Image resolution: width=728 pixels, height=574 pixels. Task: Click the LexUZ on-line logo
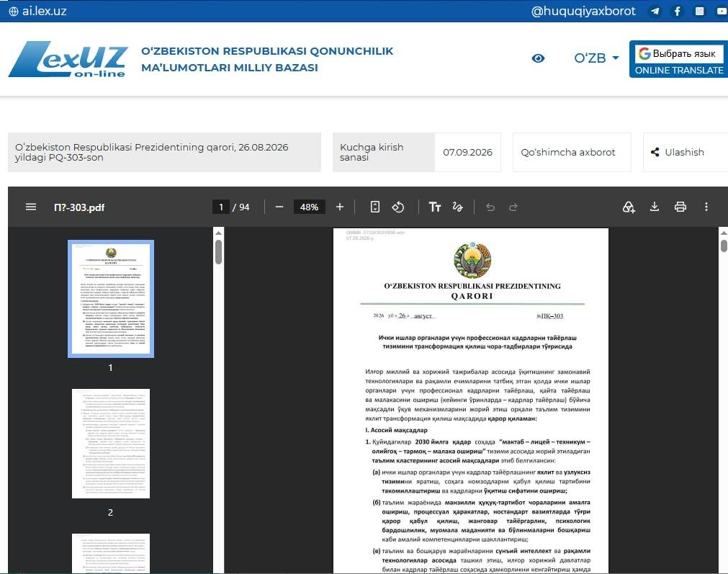68,59
